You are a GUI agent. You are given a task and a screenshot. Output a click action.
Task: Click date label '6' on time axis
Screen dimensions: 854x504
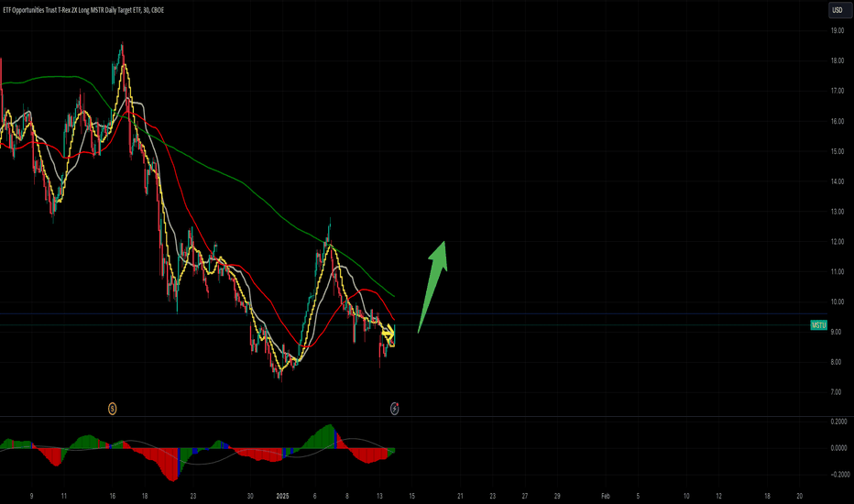point(315,496)
